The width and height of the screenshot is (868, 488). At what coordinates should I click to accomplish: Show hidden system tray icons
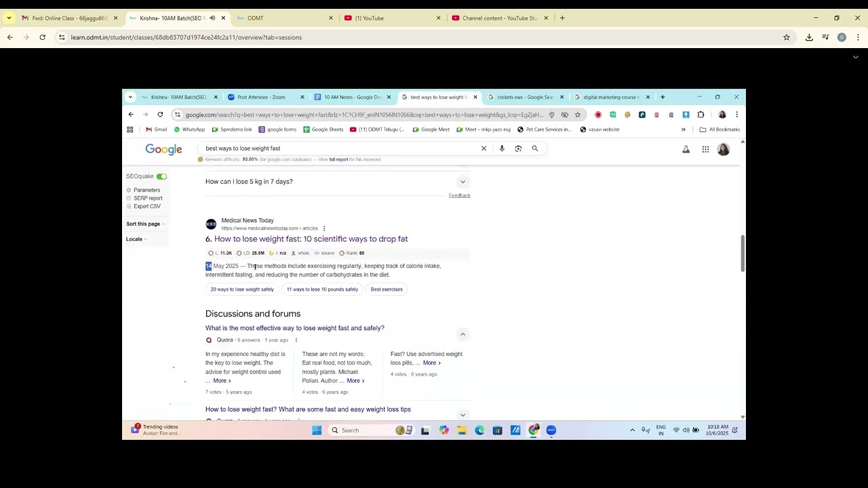point(632,430)
